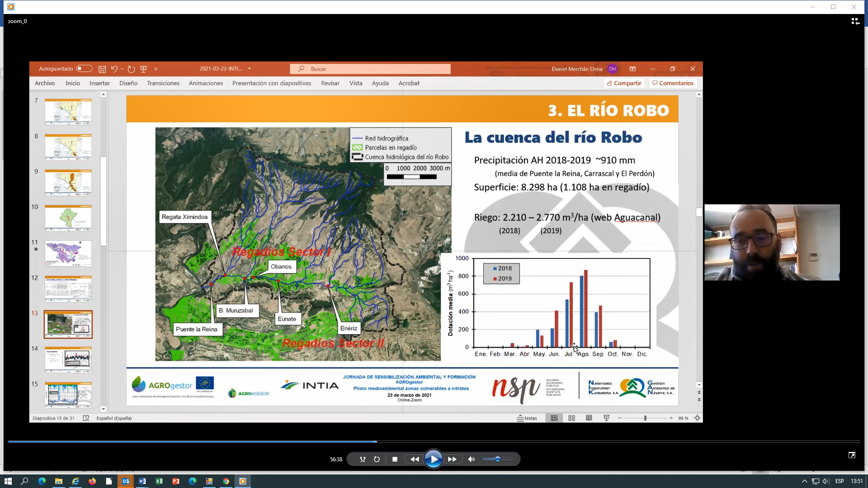The image size is (868, 488).
Task: Open the ribbon display options icon
Action: tap(632, 69)
